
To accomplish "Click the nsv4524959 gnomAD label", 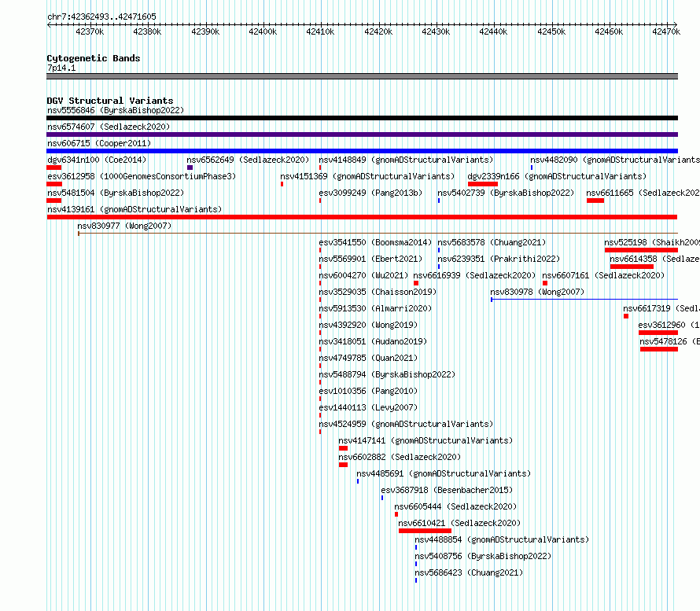I will [406, 424].
